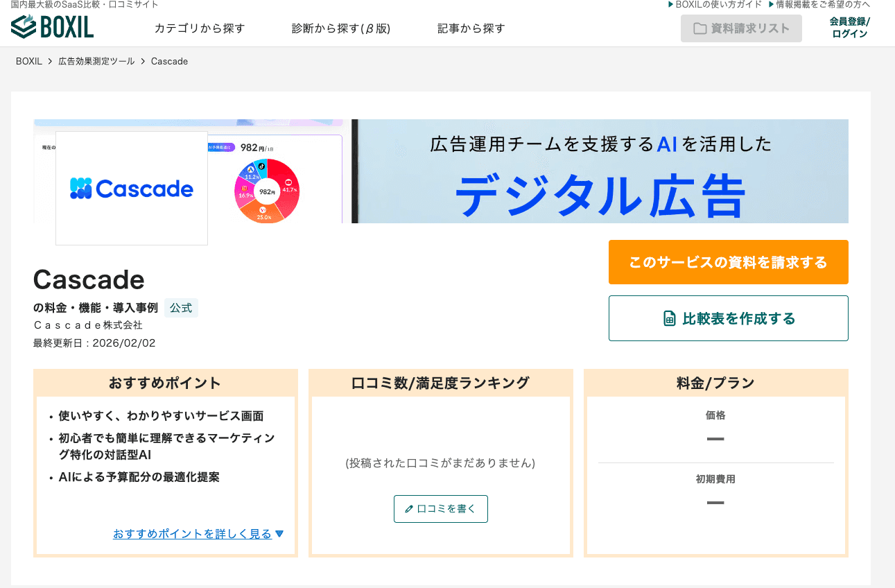Viewport: 895px width, 588px height.
Task: Click the 資料請求リスト button
Action: [x=741, y=28]
